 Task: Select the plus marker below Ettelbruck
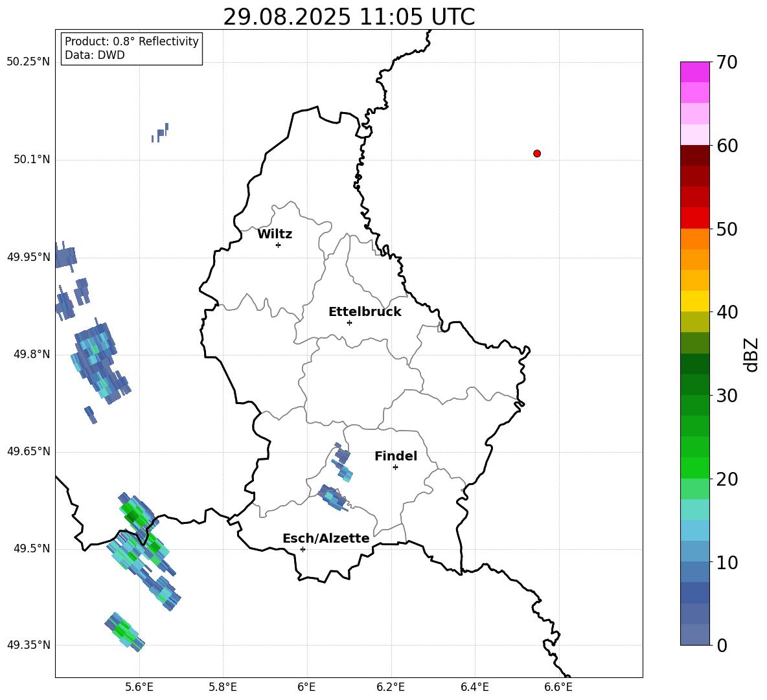[x=349, y=322]
